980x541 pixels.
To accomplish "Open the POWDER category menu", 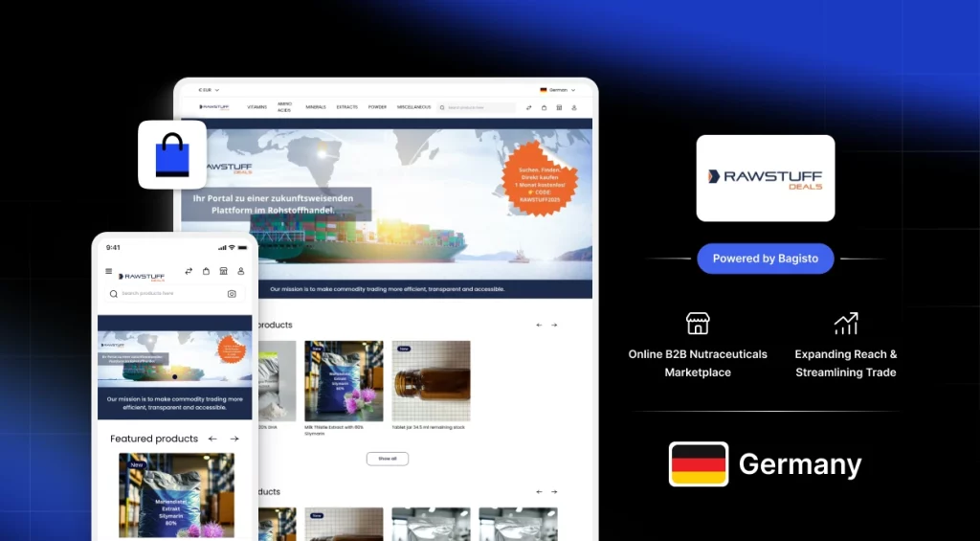I will pyautogui.click(x=377, y=107).
